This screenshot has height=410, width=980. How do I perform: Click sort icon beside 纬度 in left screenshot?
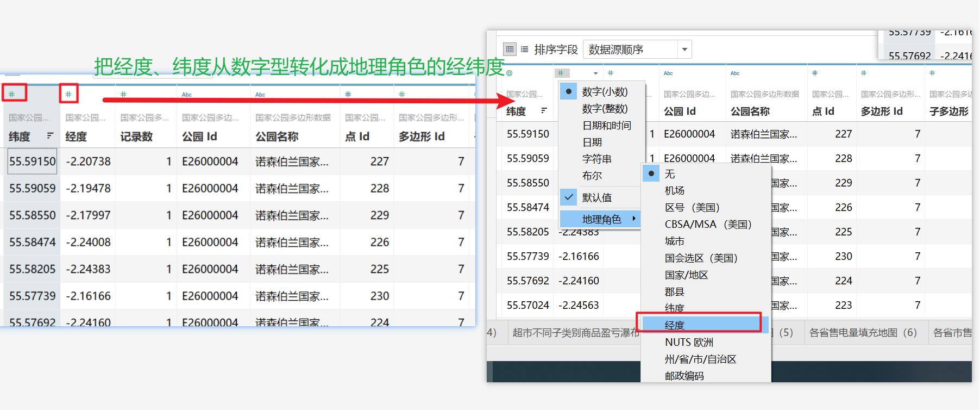click(x=50, y=136)
